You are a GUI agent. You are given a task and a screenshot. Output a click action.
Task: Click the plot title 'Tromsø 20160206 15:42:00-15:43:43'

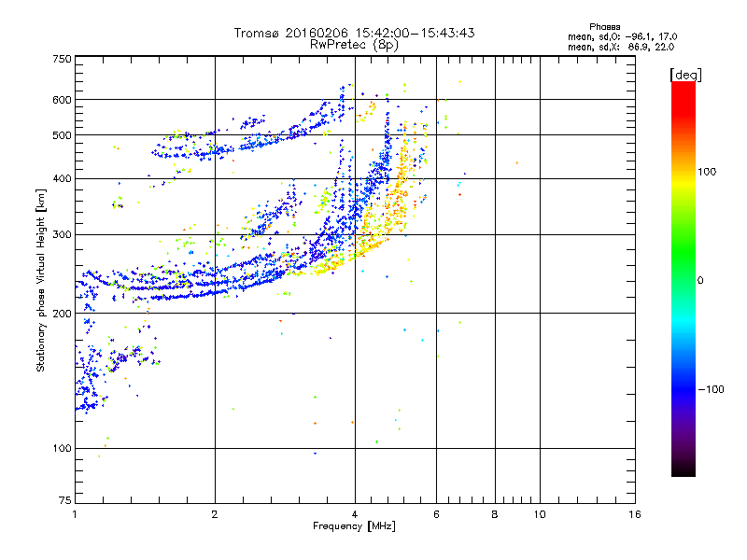pos(354,33)
